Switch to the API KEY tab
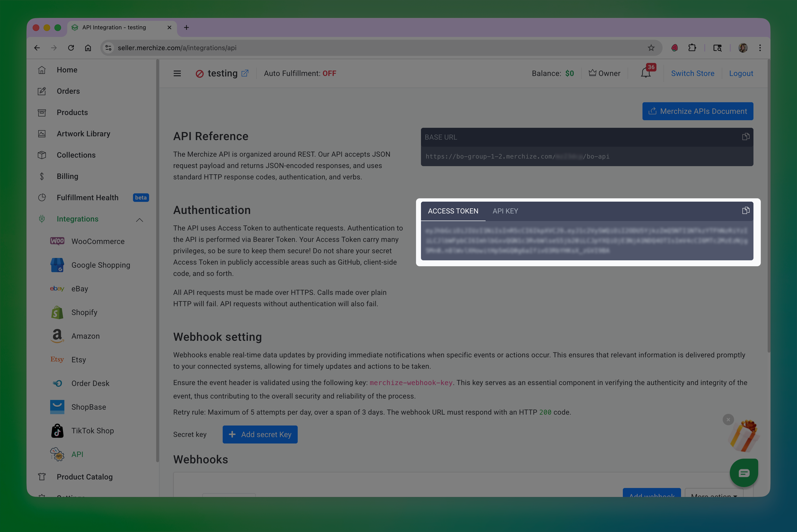This screenshot has width=797, height=532. point(505,211)
